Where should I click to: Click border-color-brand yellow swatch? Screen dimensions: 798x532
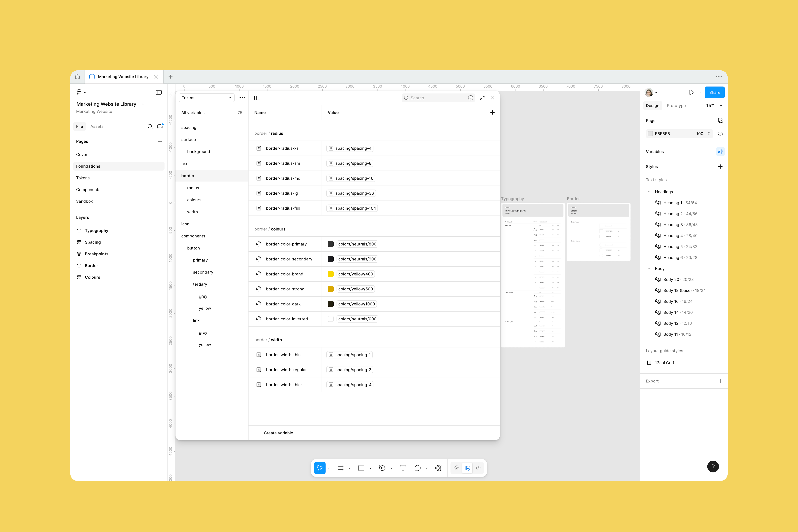(330, 274)
